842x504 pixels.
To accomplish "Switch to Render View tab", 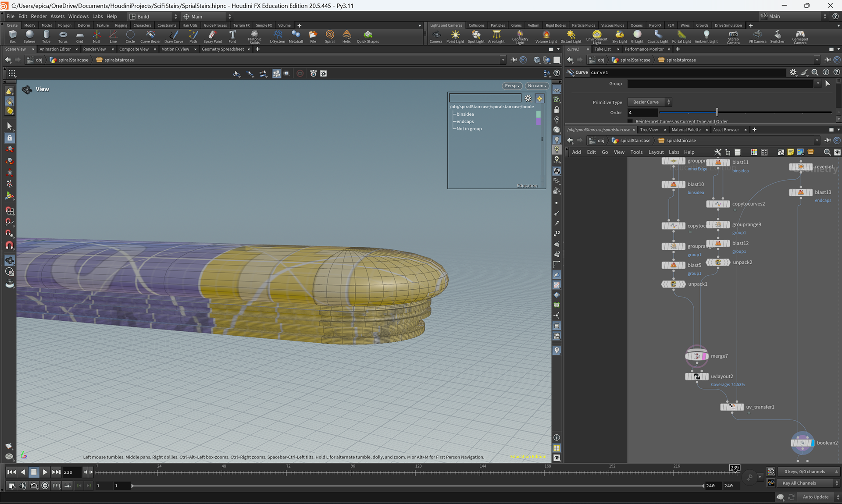I will [94, 49].
